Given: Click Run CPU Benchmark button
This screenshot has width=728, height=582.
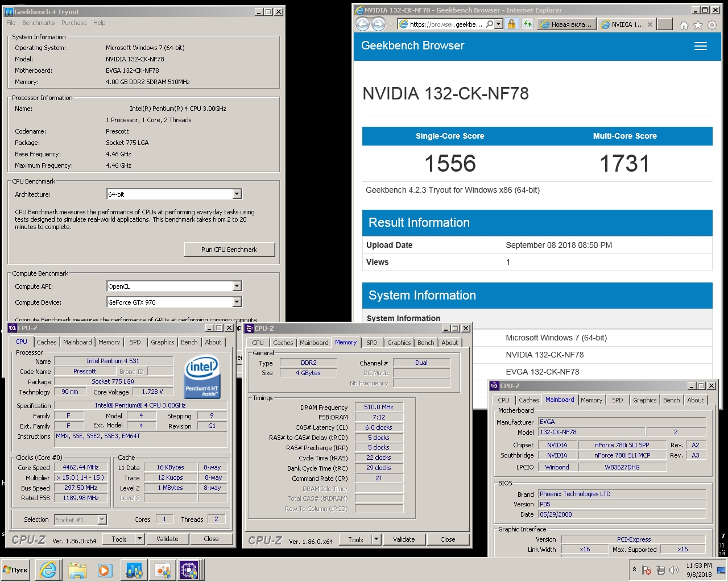Looking at the screenshot, I should (229, 250).
